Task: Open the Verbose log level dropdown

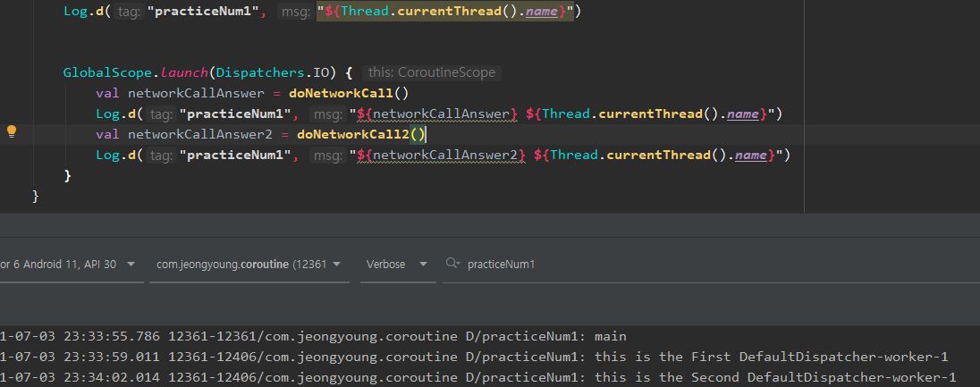Action: [x=398, y=265]
